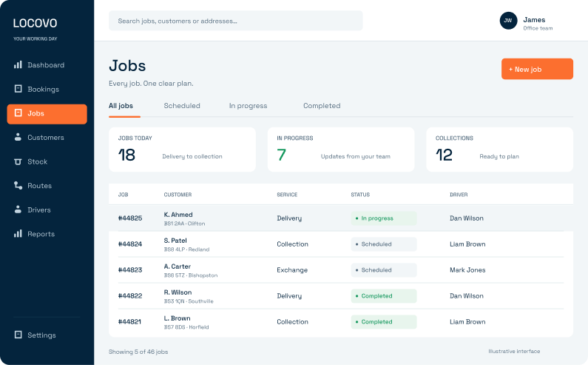Click the LOCOVO logo
This screenshot has height=365, width=588.
pos(36,23)
